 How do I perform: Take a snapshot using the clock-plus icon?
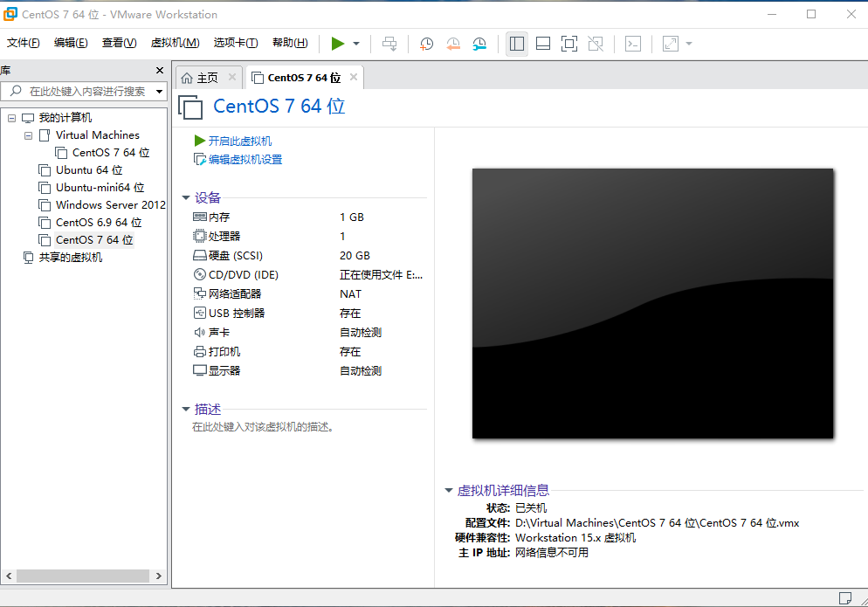426,44
